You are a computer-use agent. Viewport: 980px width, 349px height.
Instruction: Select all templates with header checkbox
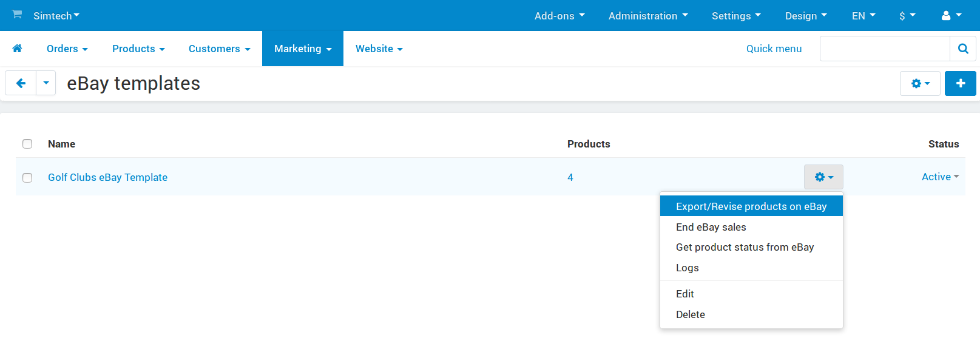pos(27,144)
